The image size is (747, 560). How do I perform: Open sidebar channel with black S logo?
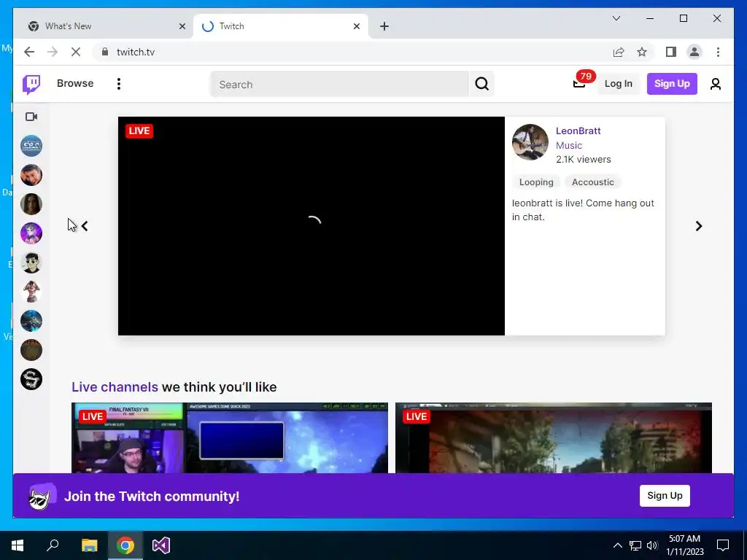pyautogui.click(x=31, y=379)
